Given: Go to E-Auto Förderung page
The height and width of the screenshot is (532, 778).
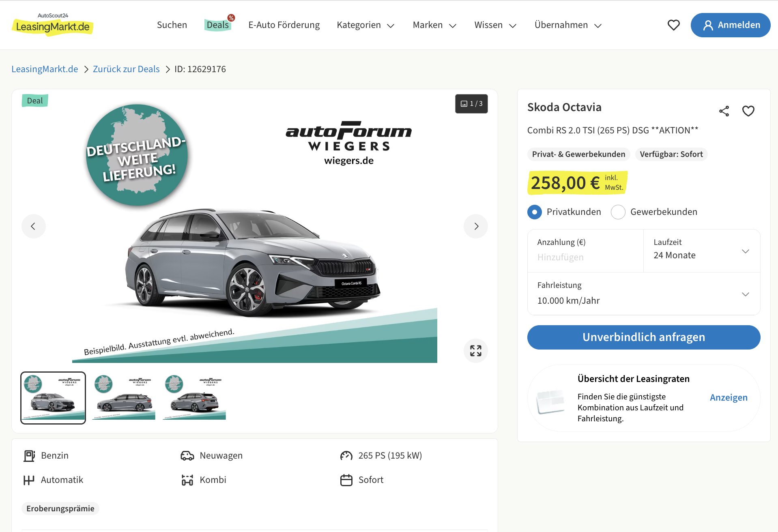Looking at the screenshot, I should pyautogui.click(x=284, y=25).
